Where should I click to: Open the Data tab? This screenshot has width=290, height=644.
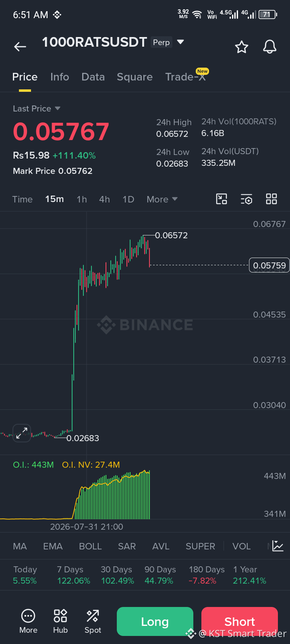point(93,77)
